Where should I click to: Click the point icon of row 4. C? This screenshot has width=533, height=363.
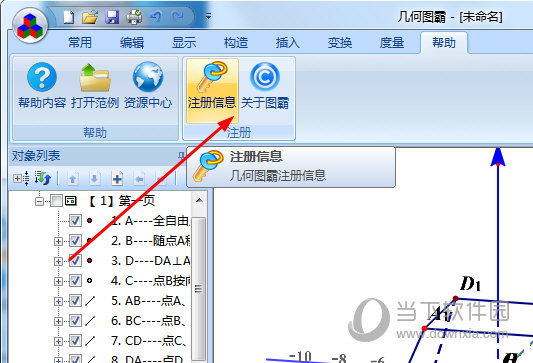pyautogui.click(x=89, y=281)
